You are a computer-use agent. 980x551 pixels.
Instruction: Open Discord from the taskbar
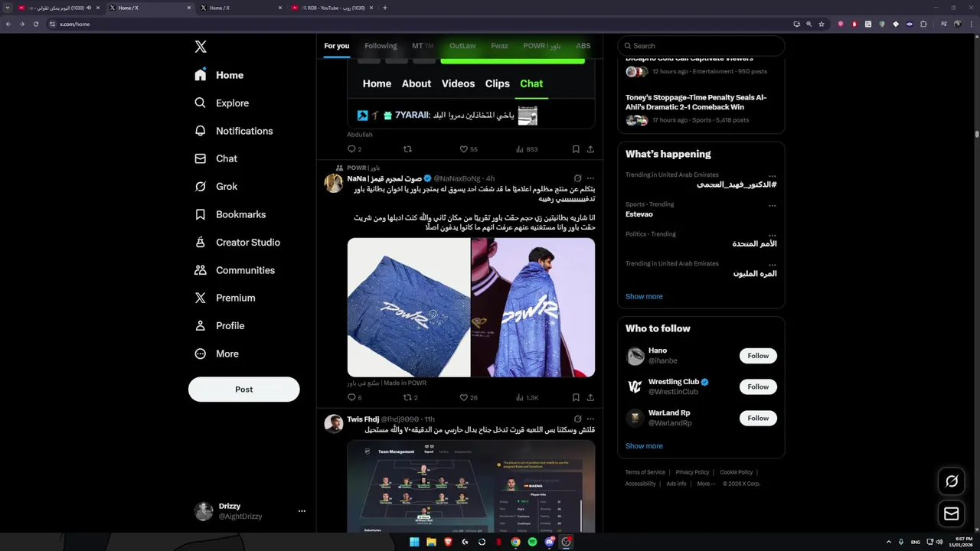(x=549, y=542)
